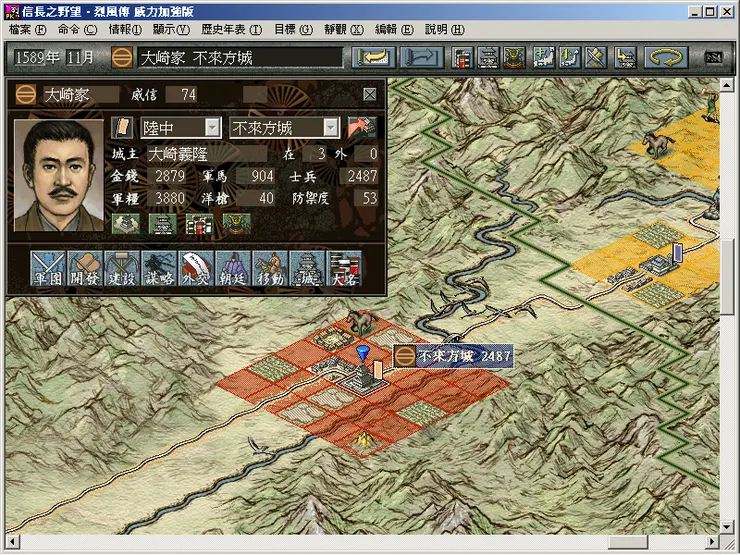This screenshot has height=555, width=740.
Task: Click the 城主 大崎義隆 name field
Action: tap(207, 154)
